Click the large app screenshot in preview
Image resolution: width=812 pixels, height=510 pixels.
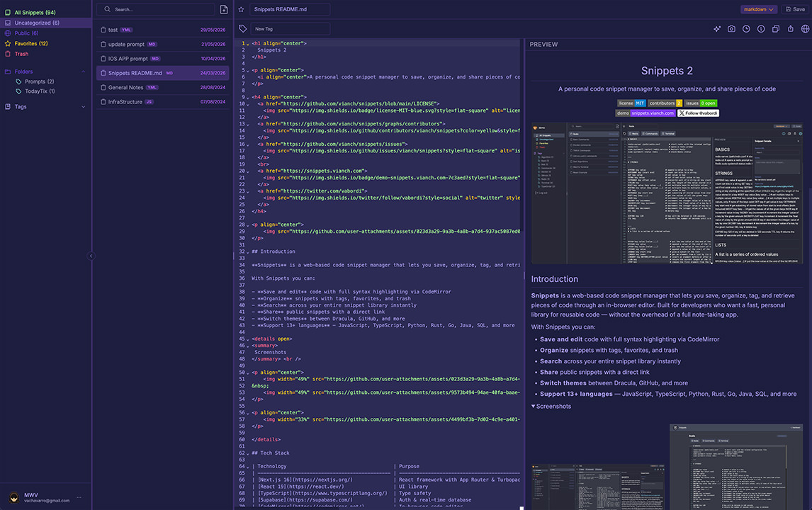667,193
